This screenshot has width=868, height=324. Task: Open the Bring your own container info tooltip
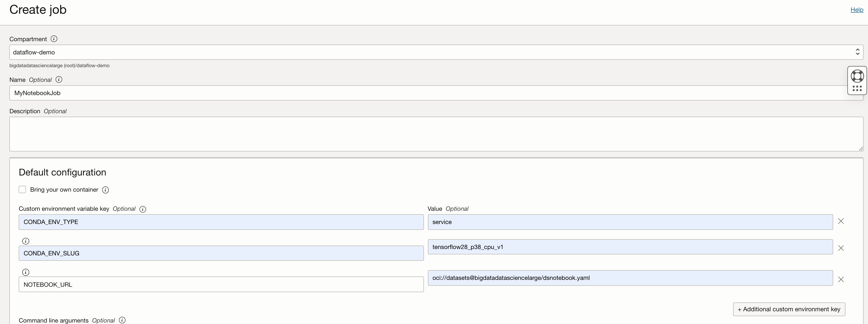(x=105, y=190)
